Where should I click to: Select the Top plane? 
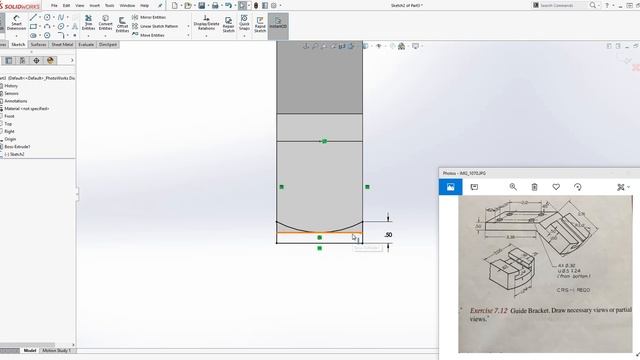[x=8, y=124]
